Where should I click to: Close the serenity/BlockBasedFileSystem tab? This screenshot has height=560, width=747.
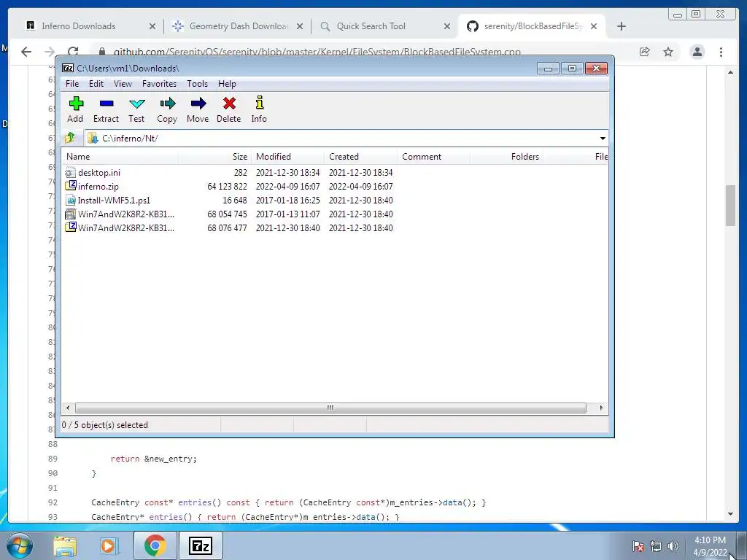click(594, 27)
